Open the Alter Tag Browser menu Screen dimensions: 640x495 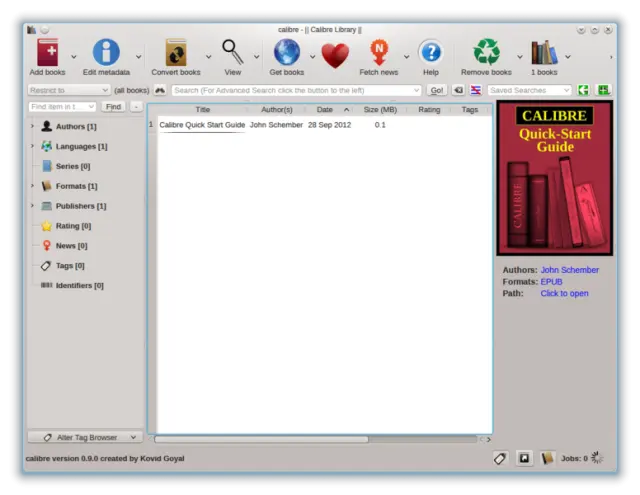click(86, 437)
